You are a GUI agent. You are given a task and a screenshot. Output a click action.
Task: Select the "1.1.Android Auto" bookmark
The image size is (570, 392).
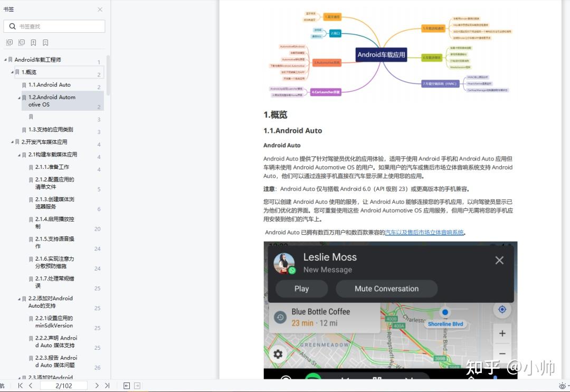50,84
